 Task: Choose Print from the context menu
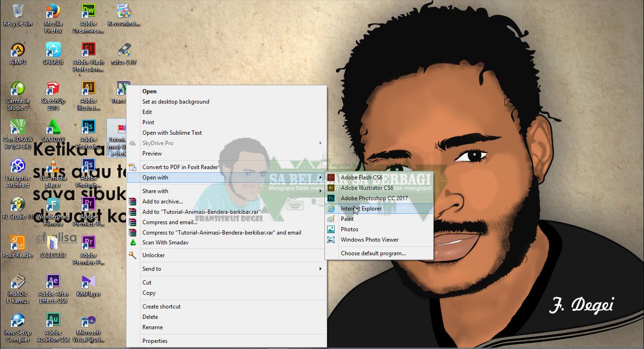(x=226, y=122)
